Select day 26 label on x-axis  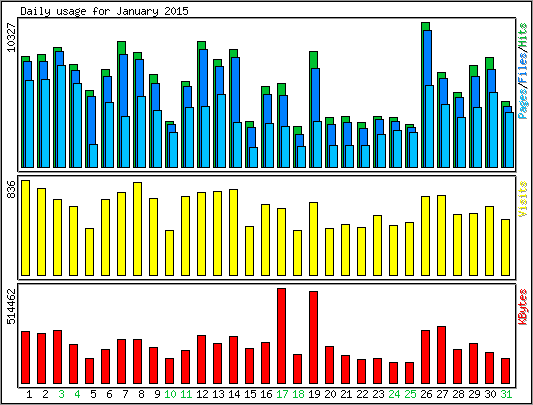(x=426, y=394)
